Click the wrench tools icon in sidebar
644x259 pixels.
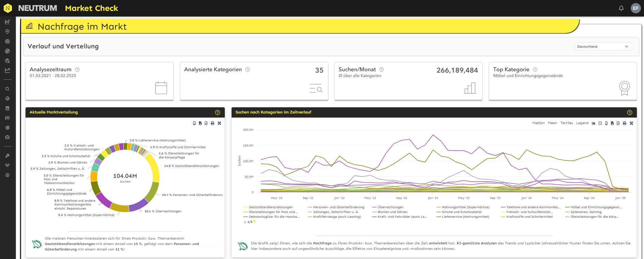pos(7,156)
